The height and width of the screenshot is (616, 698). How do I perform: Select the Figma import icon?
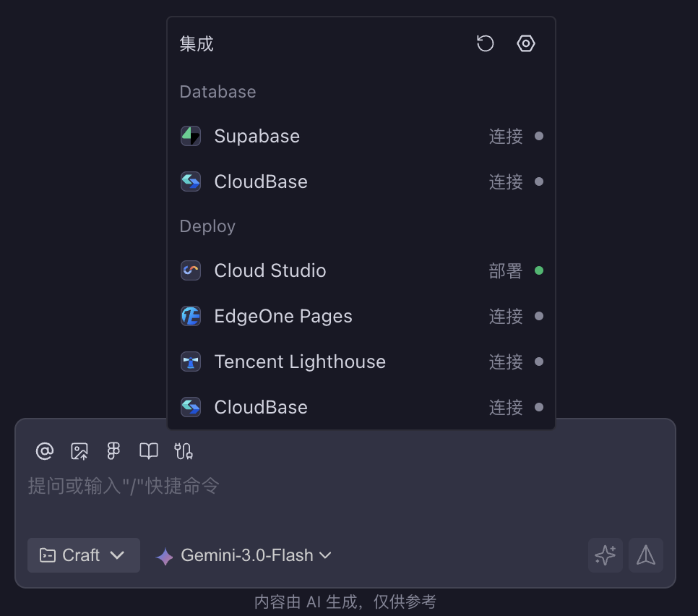coord(113,450)
